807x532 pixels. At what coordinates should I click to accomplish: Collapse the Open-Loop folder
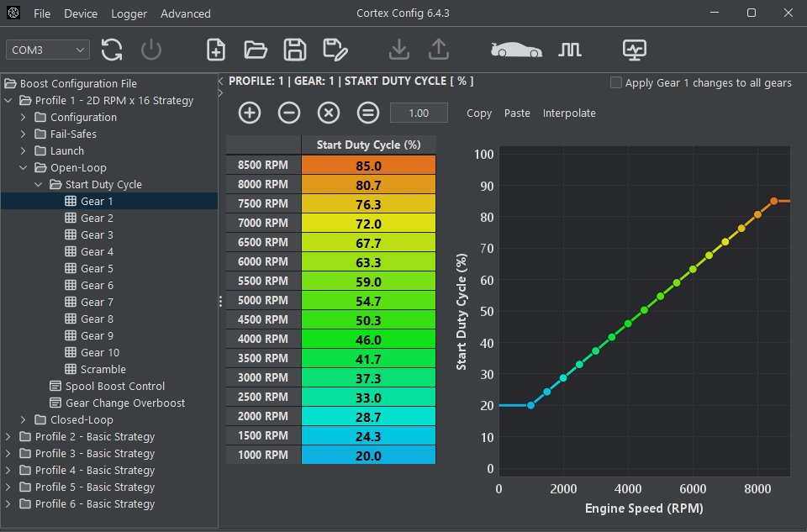[24, 168]
